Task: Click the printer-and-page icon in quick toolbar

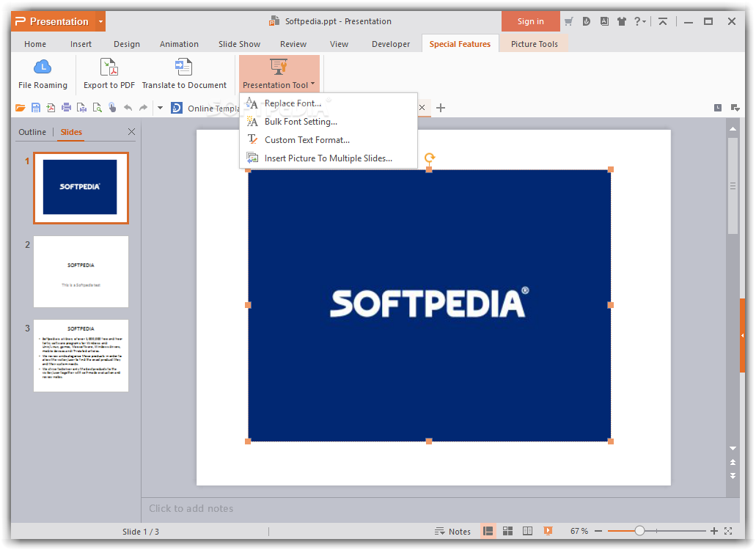Action: (81, 108)
